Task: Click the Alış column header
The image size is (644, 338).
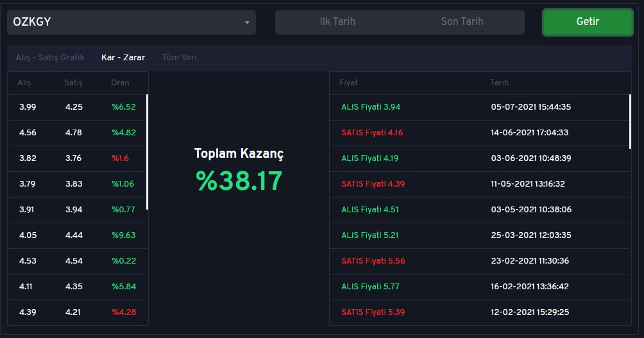Action: [24, 83]
